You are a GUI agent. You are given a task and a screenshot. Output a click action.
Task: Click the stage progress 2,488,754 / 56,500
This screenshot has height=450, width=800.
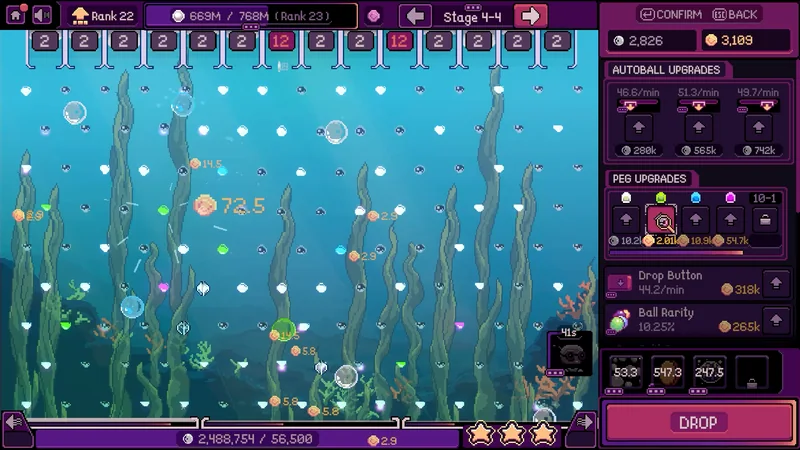point(248,439)
